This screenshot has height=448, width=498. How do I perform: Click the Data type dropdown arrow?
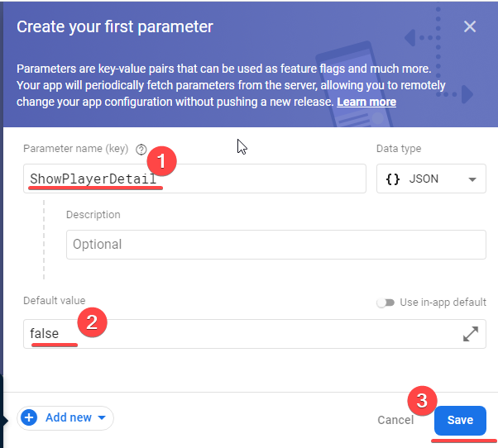(472, 179)
